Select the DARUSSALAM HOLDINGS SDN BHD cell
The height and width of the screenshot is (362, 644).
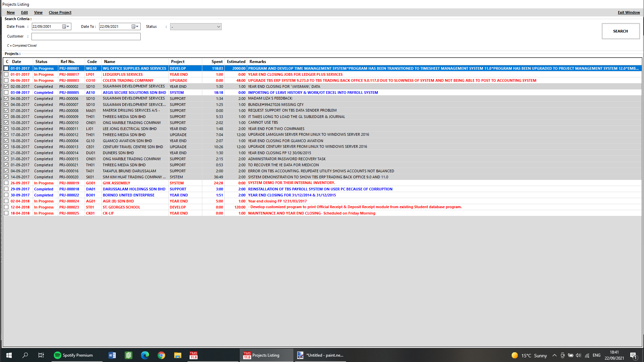(x=135, y=189)
